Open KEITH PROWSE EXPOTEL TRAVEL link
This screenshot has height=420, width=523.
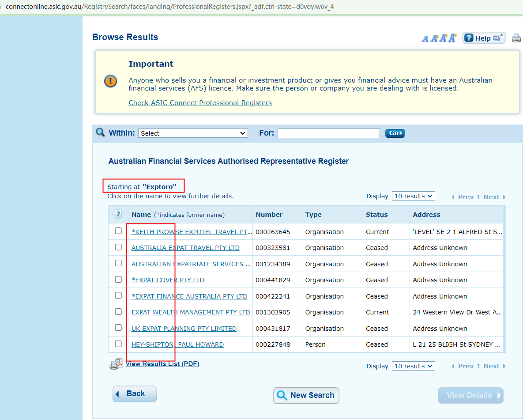tap(192, 232)
